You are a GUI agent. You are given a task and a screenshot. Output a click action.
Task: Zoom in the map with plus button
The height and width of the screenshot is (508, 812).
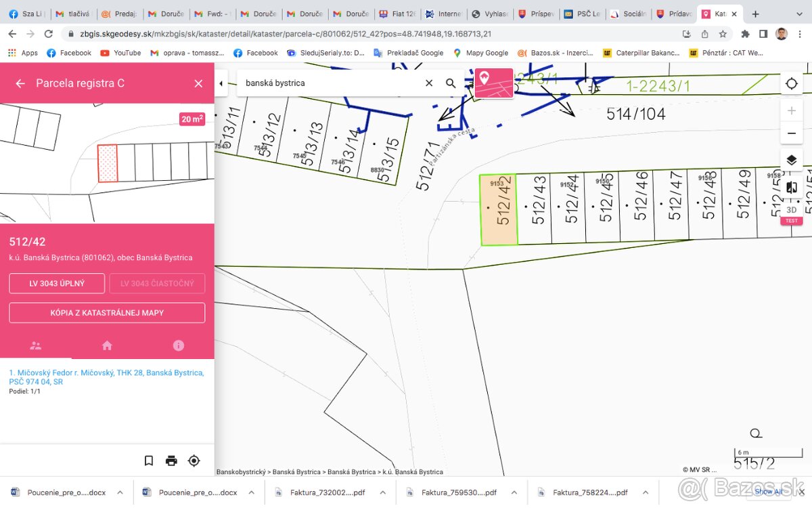tap(791, 111)
